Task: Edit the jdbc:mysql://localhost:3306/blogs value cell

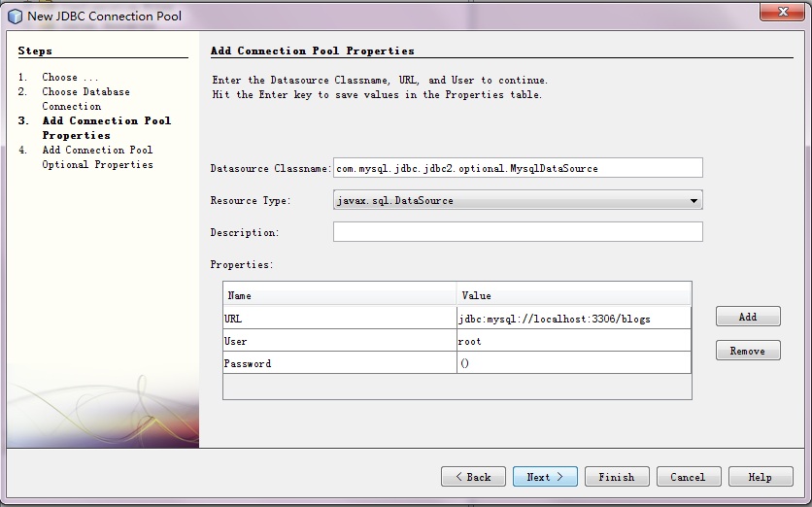Action: [574, 318]
